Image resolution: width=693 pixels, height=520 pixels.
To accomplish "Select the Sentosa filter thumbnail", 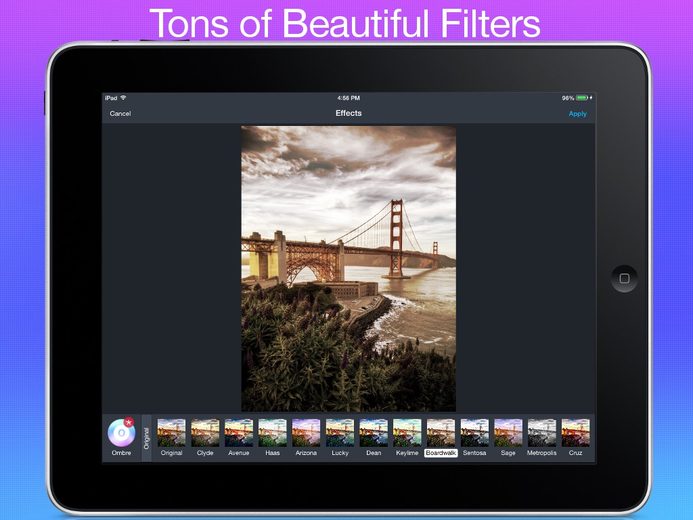I will 475,433.
